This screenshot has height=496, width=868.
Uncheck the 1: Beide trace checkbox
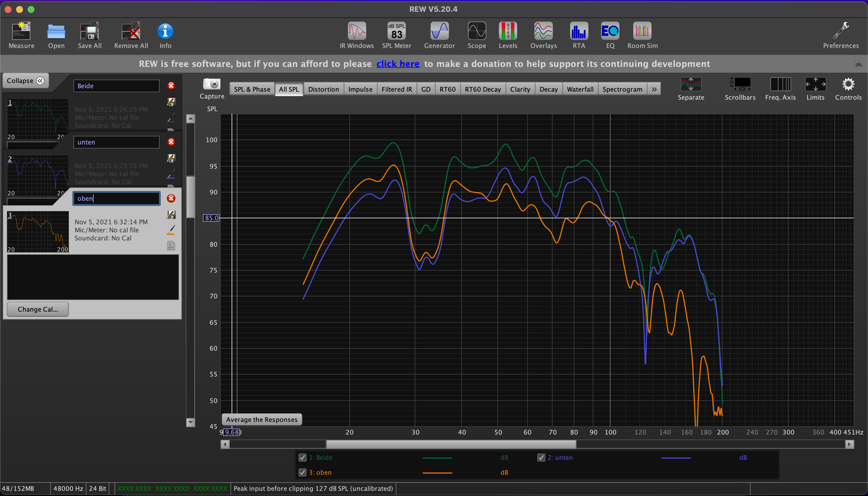point(302,458)
